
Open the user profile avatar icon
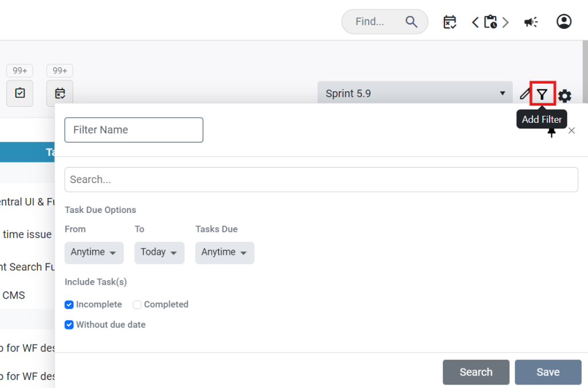[564, 21]
